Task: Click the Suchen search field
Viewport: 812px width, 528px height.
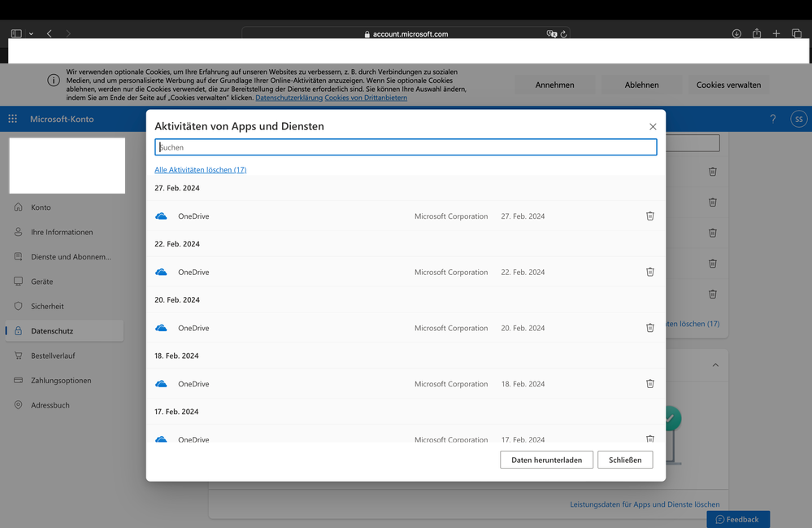Action: tap(406, 147)
